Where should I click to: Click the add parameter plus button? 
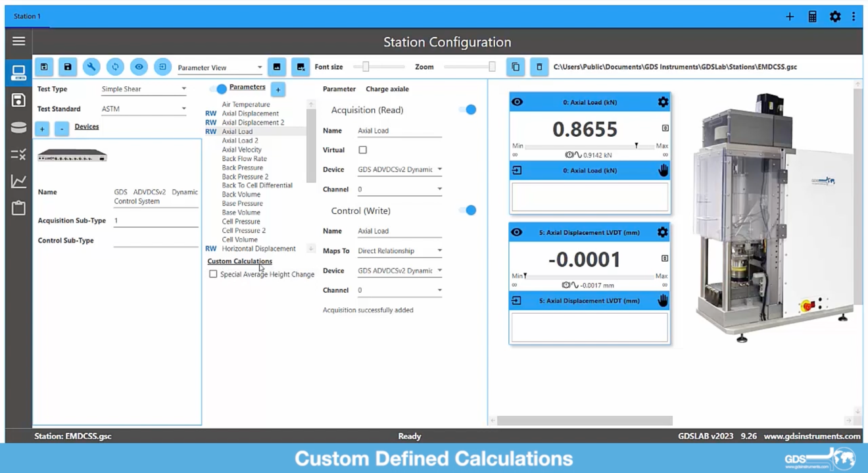[278, 89]
